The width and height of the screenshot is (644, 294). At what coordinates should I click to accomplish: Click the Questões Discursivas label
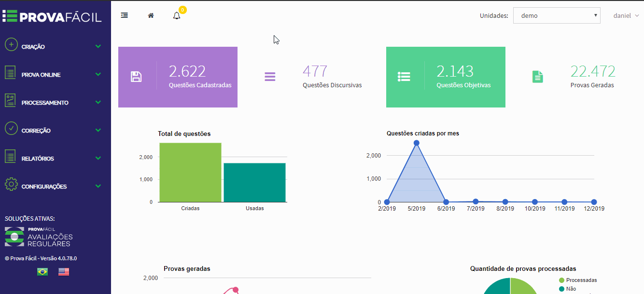(x=332, y=85)
